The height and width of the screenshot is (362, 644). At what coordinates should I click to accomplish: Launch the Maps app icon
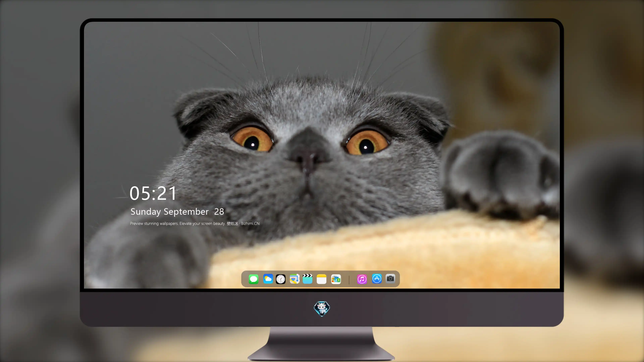tap(294, 279)
